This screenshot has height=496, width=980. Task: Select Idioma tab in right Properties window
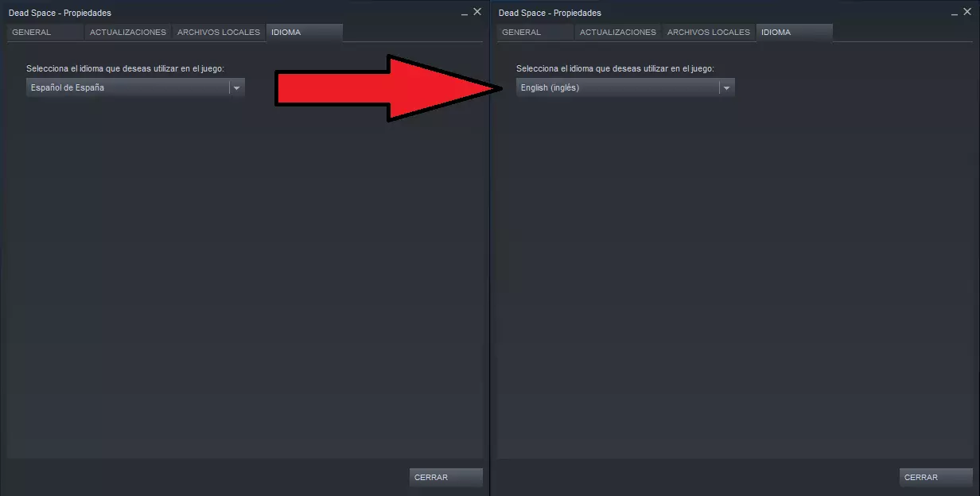[x=795, y=33]
